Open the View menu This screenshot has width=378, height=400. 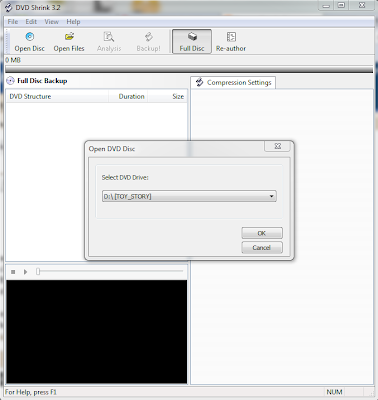(x=52, y=22)
